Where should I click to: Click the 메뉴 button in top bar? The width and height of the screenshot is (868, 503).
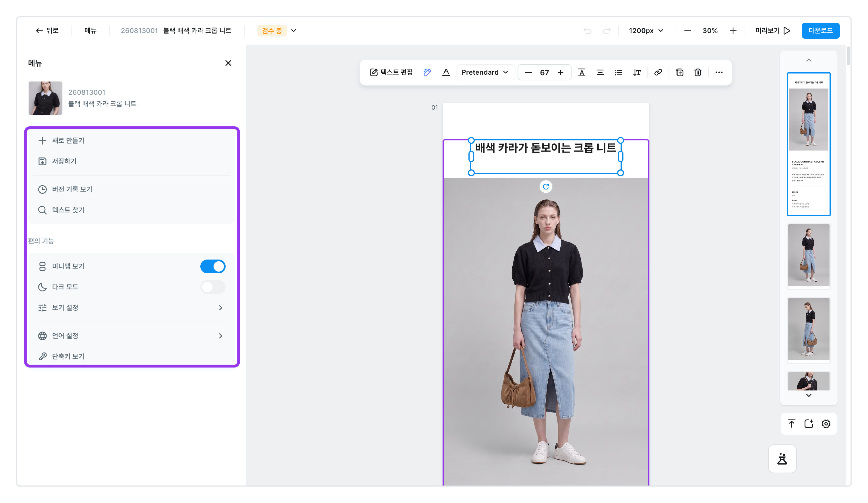pyautogui.click(x=90, y=31)
